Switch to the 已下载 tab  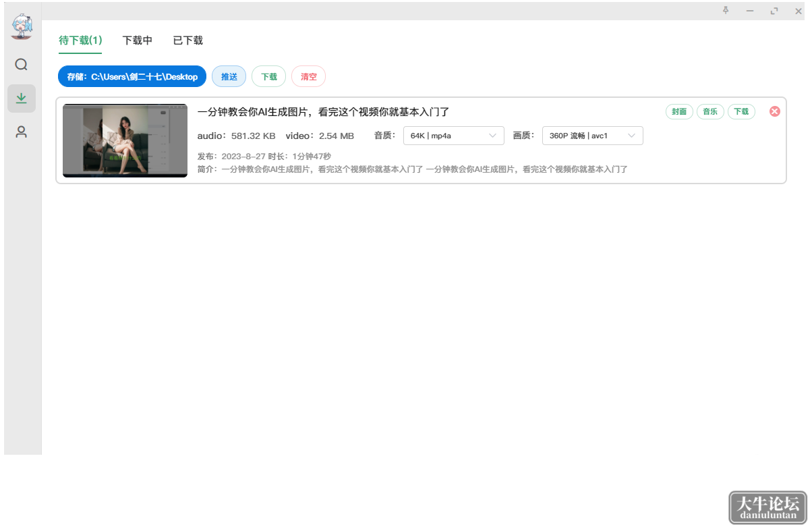point(188,40)
